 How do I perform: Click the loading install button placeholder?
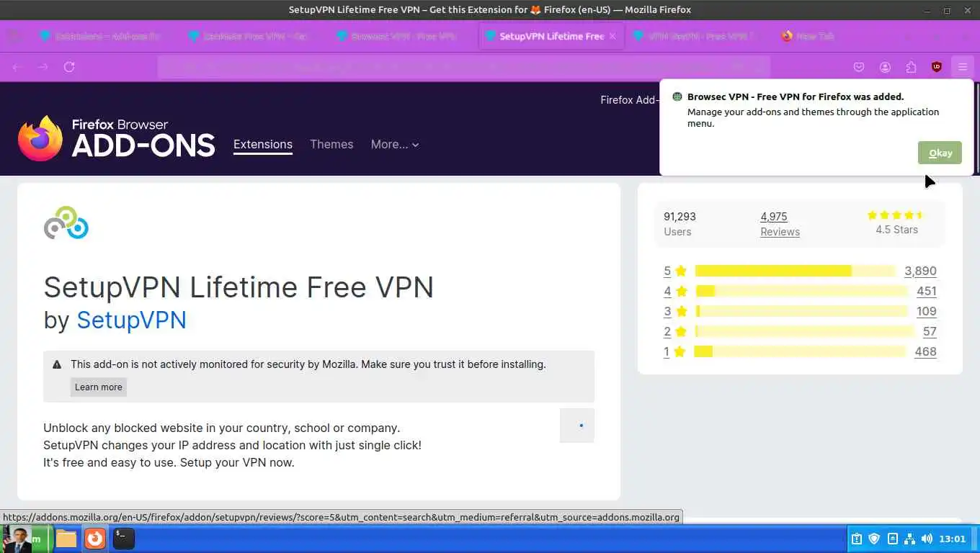(x=577, y=425)
